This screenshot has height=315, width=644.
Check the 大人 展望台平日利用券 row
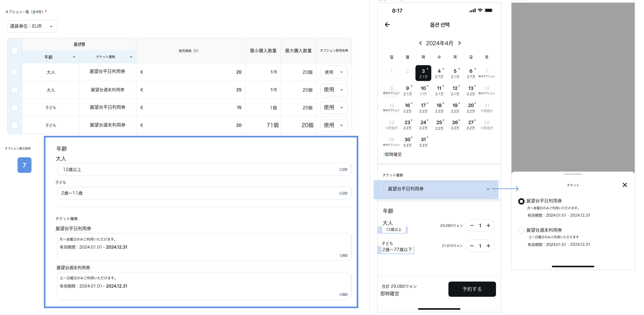coord(15,72)
